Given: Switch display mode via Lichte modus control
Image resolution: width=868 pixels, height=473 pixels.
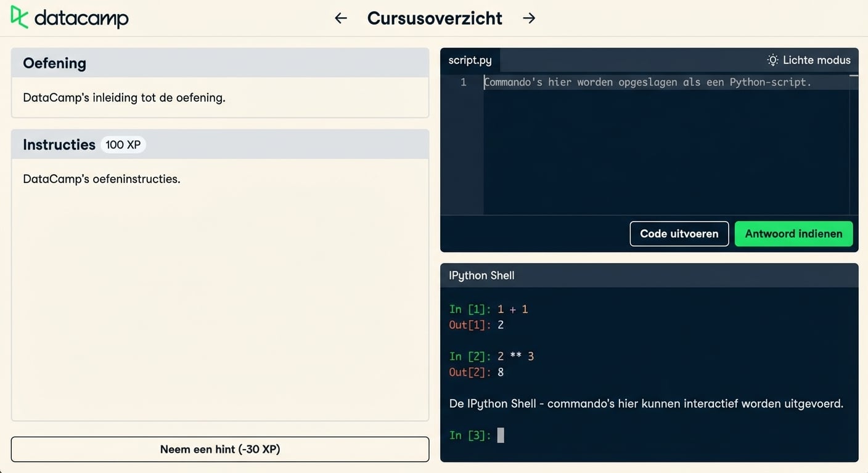Looking at the screenshot, I should pyautogui.click(x=808, y=60).
